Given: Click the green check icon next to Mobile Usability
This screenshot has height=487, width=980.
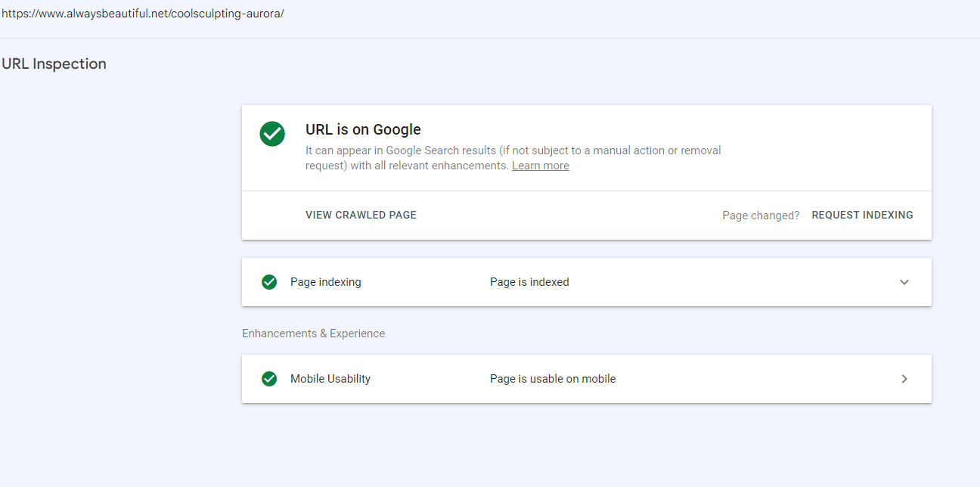Looking at the screenshot, I should 269,379.
